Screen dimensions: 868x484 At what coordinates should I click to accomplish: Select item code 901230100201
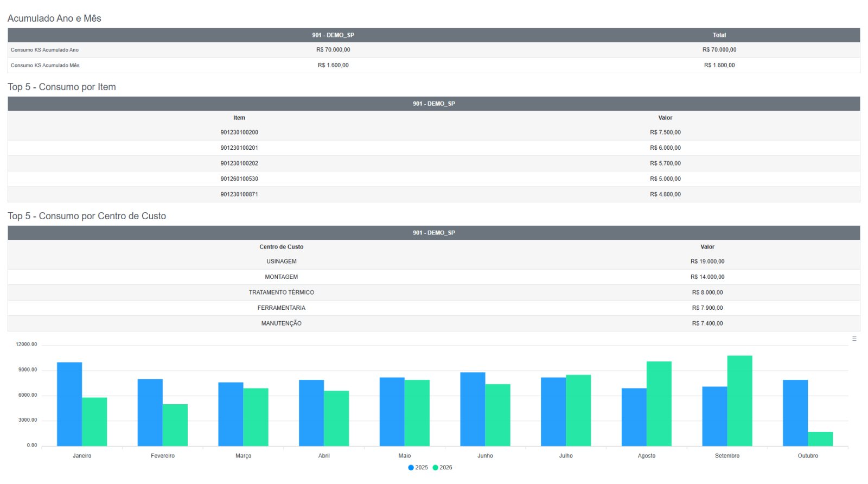239,148
